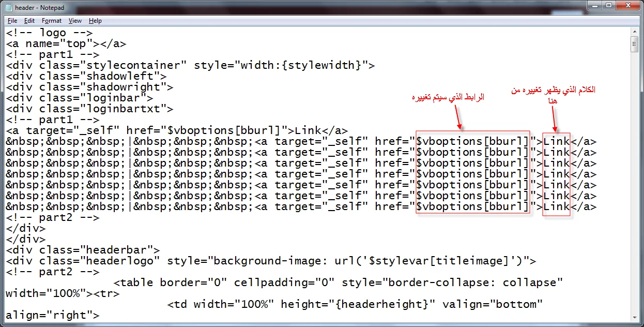Click the Notepad icon in the title bar
Image resolution: width=644 pixels, height=327 pixels.
click(x=7, y=7)
